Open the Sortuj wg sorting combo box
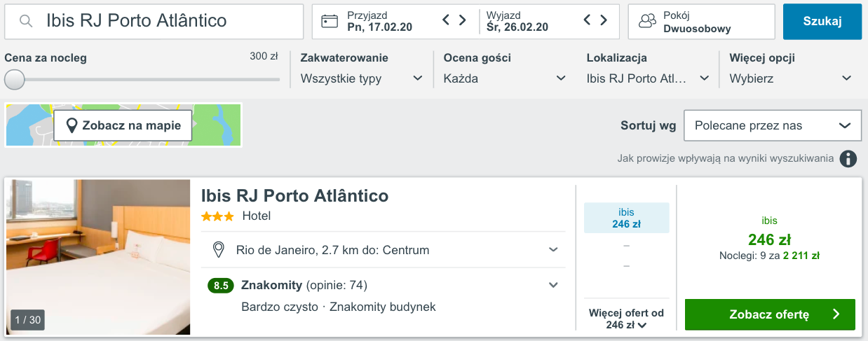868x341 pixels. pyautogui.click(x=773, y=125)
